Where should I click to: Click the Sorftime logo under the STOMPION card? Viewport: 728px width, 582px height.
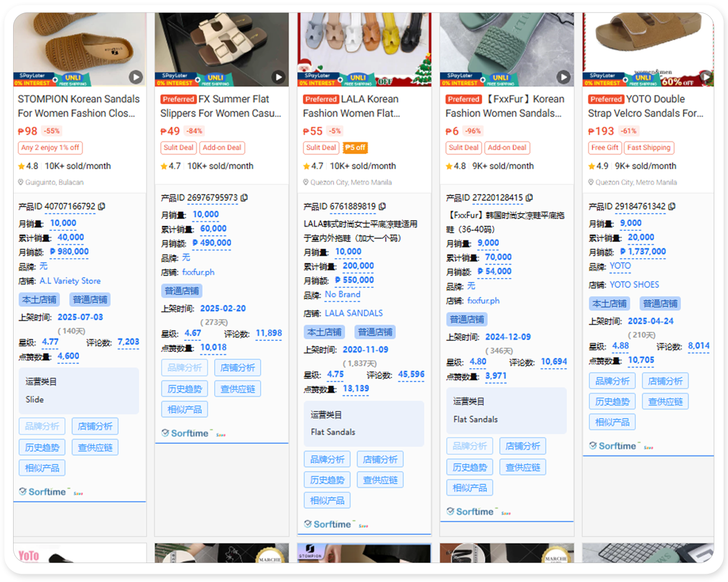pyautogui.click(x=44, y=491)
